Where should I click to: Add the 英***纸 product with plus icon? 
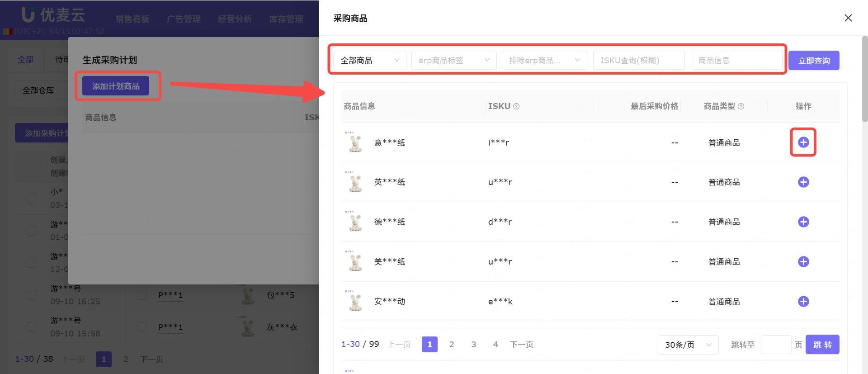(x=803, y=182)
